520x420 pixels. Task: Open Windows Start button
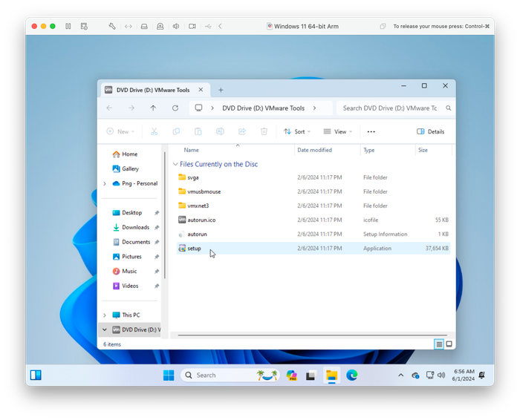pos(169,375)
